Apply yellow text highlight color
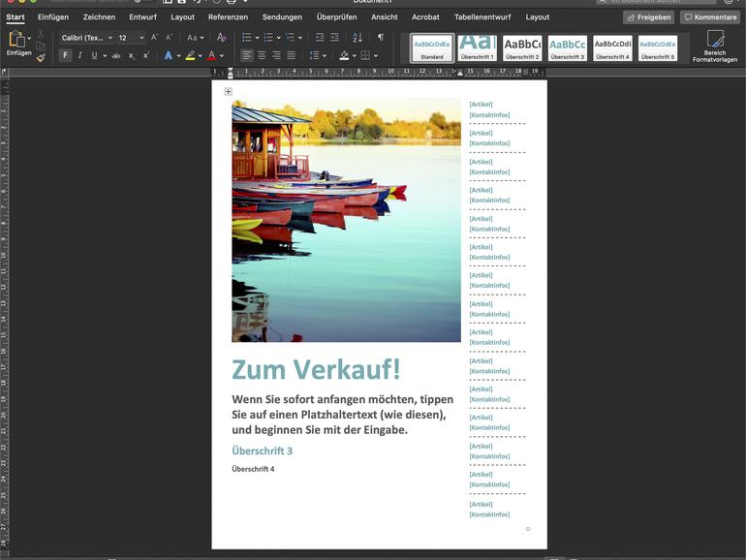This screenshot has height=560, width=746. [190, 55]
